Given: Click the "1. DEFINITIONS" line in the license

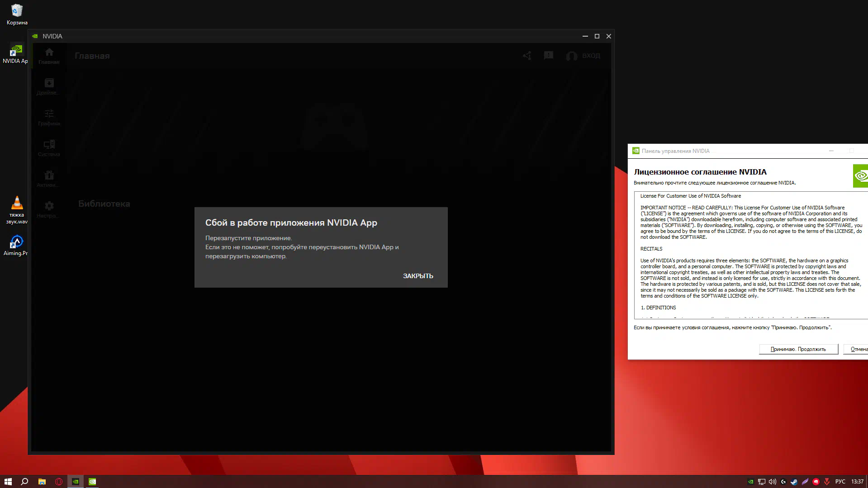Looking at the screenshot, I should (x=659, y=308).
